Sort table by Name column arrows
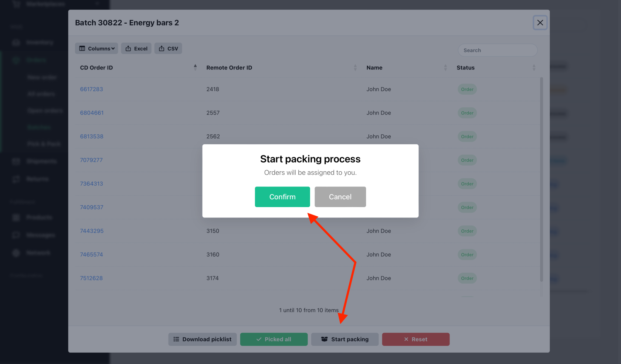Screen dimensions: 621x364 (x=445, y=68)
